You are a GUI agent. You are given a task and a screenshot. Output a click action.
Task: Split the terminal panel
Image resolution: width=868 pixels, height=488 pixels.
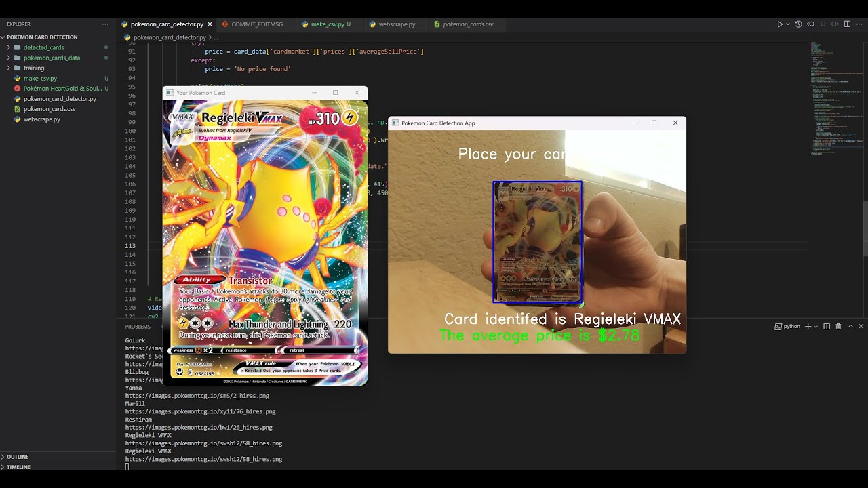tap(827, 327)
